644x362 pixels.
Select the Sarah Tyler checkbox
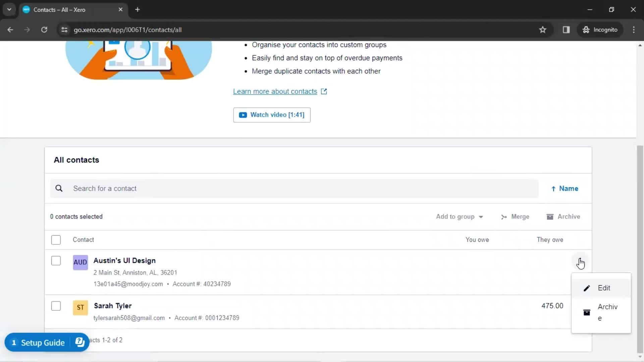(56, 306)
